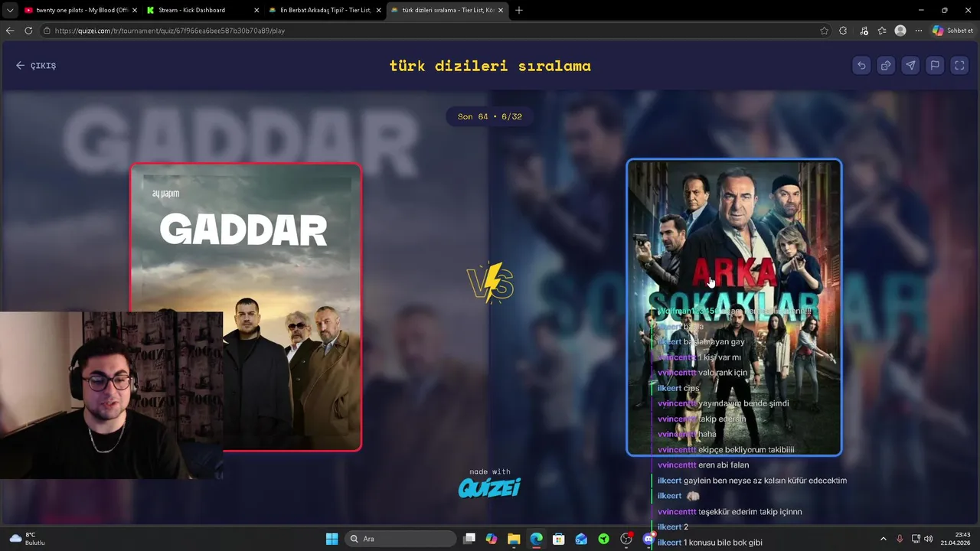This screenshot has width=980, height=551.
Task: Click the dice shuffle icon
Action: coord(886,66)
